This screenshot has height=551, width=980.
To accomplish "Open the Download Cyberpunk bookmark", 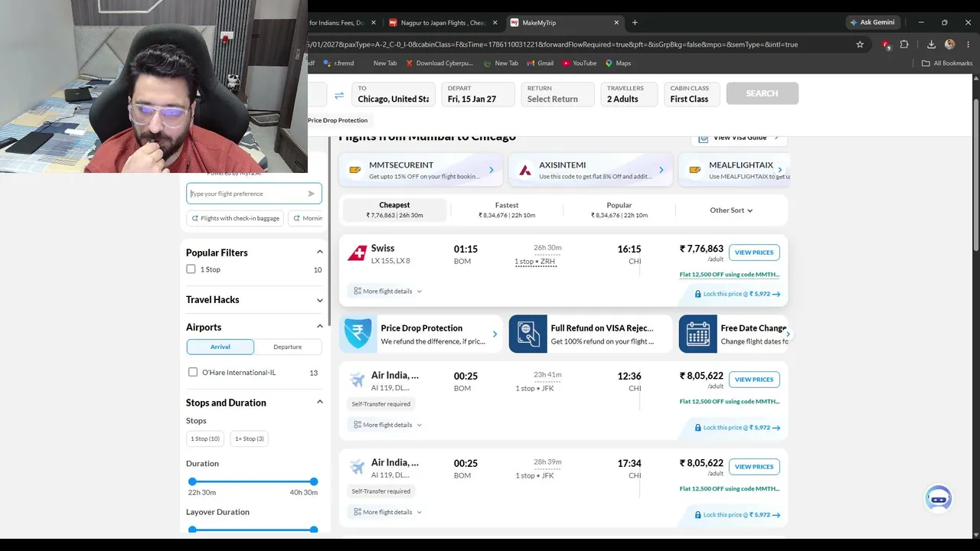I will [x=439, y=64].
